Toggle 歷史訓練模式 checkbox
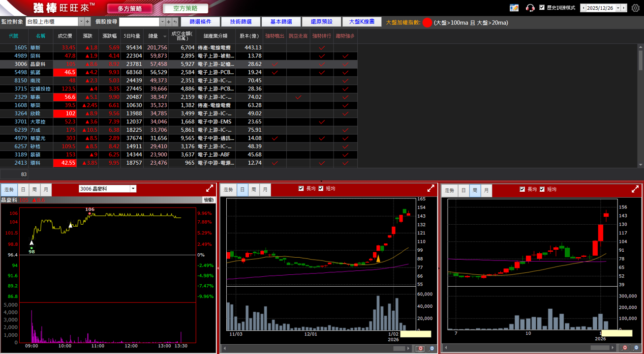 click(x=542, y=8)
